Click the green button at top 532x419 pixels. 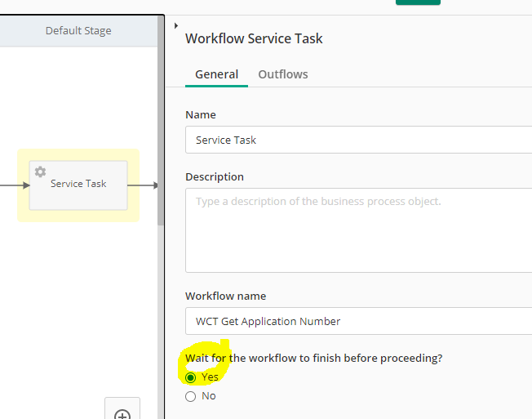(x=418, y=2)
